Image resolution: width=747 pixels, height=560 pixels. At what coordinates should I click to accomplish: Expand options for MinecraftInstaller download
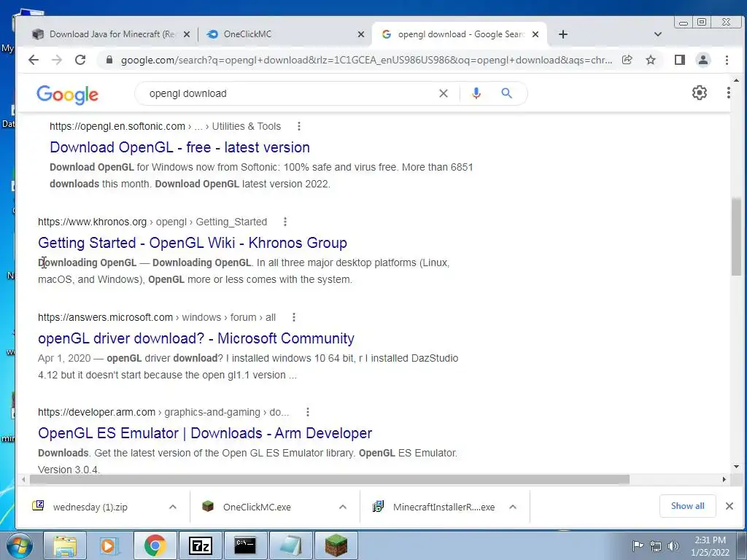coord(513,507)
